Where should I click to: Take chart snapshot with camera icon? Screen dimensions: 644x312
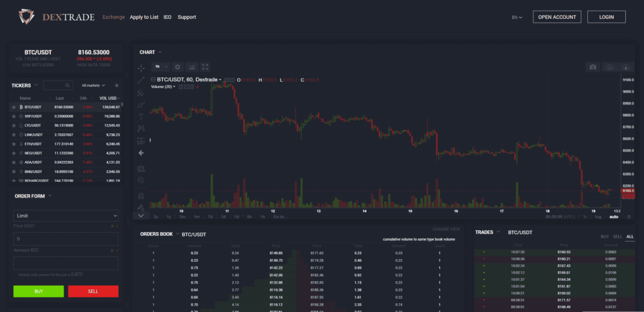[592, 67]
